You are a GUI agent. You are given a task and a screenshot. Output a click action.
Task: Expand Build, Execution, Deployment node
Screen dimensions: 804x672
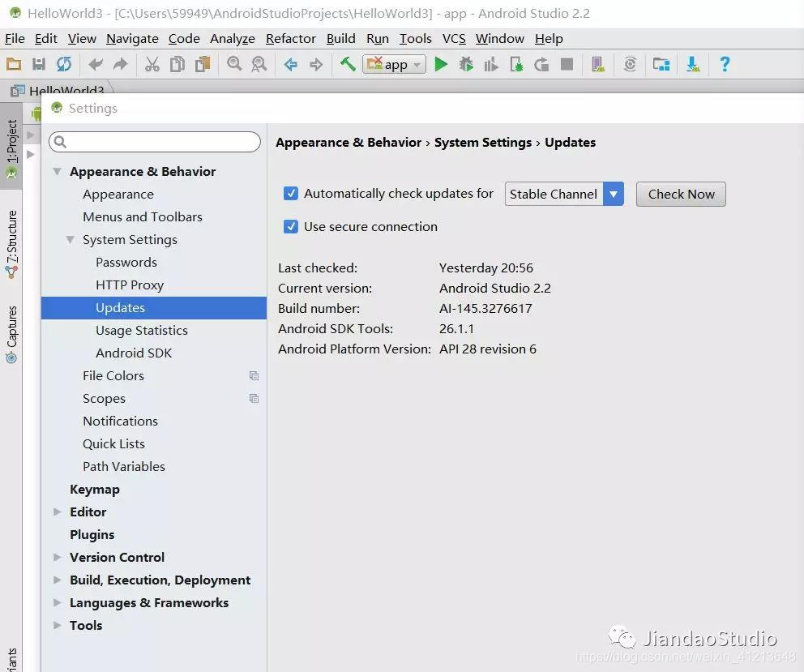click(58, 580)
